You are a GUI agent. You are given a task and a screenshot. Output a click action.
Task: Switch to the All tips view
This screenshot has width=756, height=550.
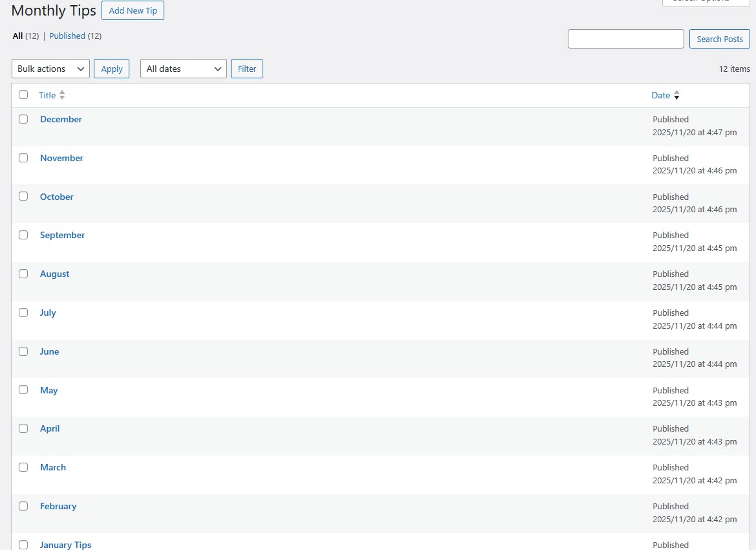coord(17,36)
